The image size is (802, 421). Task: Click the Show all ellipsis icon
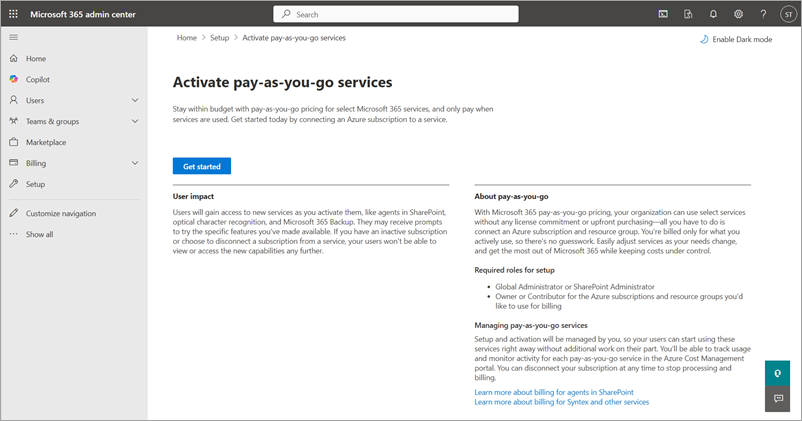click(14, 234)
